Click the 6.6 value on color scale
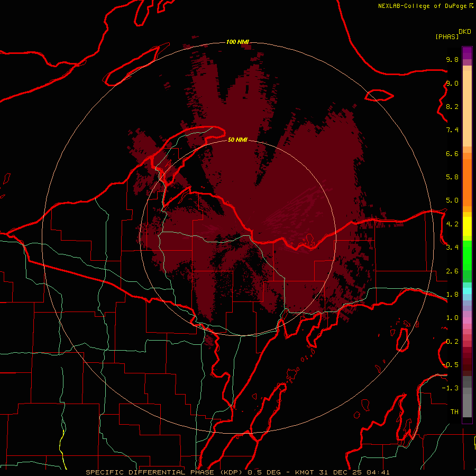This screenshot has height=476, width=476. (452, 153)
